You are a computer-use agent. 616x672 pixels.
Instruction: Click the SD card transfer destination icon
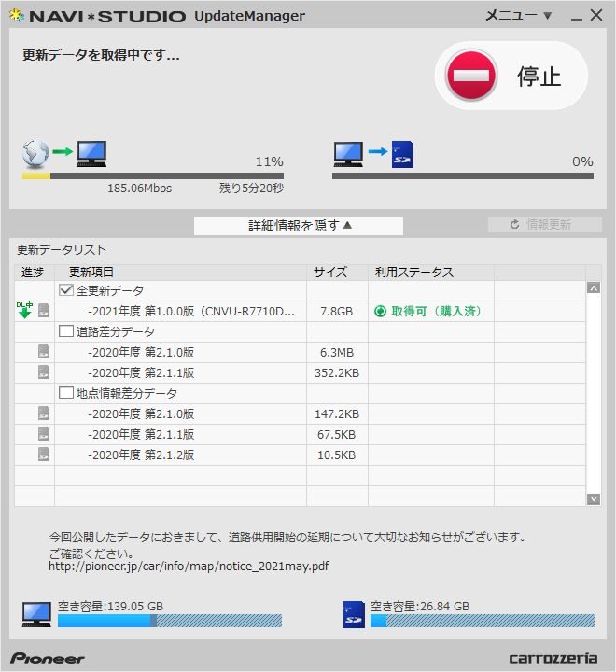point(402,154)
